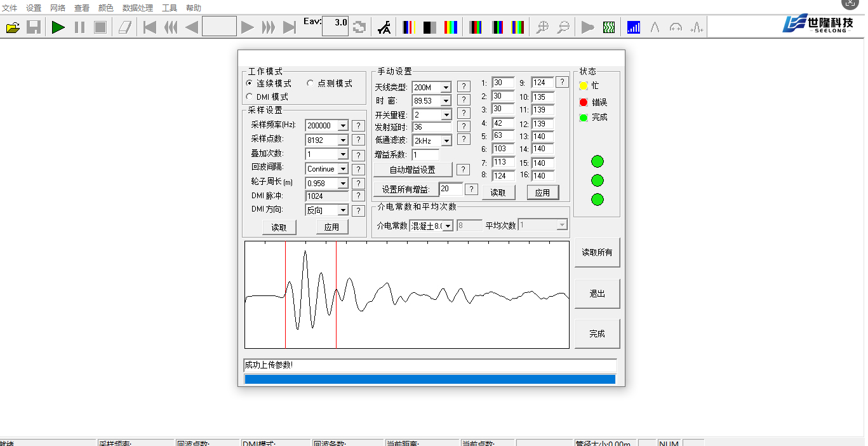Open DMI 方向 dropdown
Viewport: 868px width, 446px height.
(x=343, y=210)
